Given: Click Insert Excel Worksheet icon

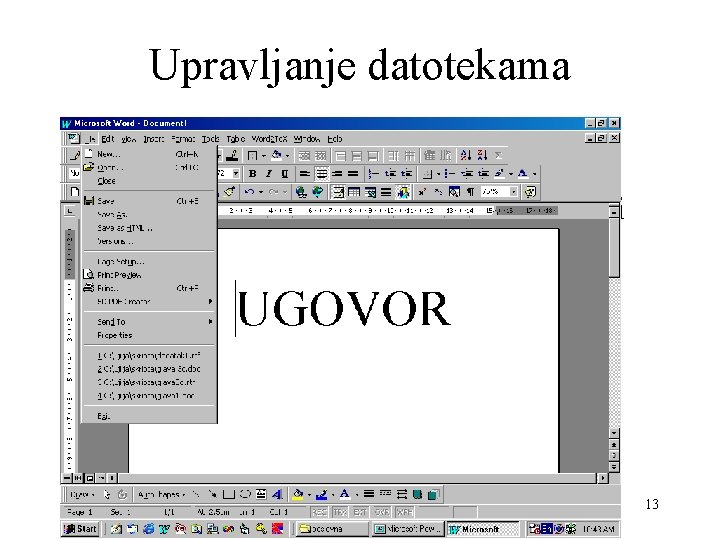Looking at the screenshot, I should pos(370,192).
